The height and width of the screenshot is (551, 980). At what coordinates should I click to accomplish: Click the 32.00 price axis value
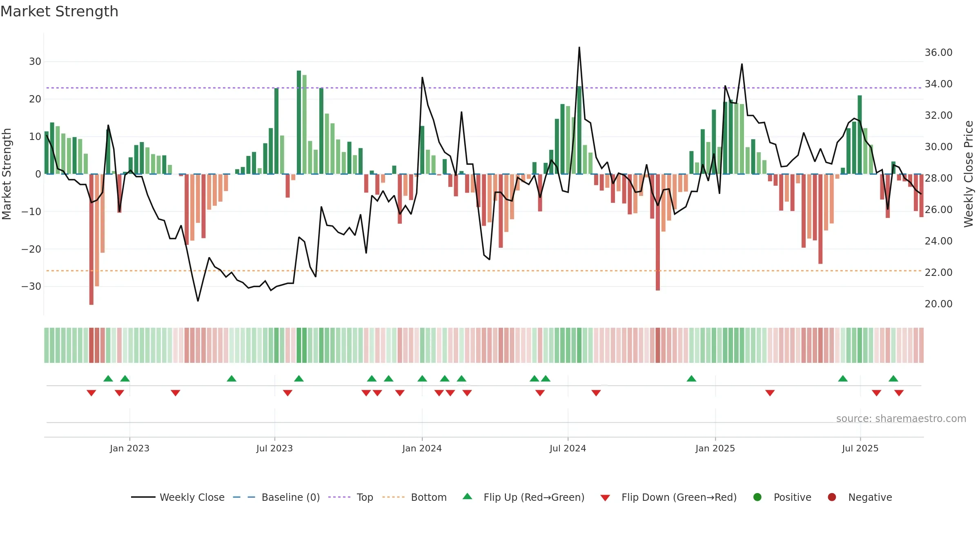pyautogui.click(x=938, y=115)
